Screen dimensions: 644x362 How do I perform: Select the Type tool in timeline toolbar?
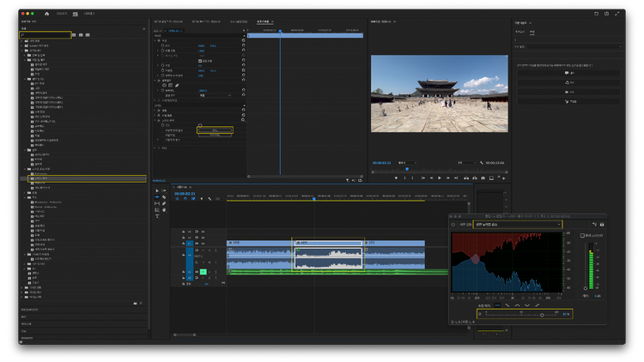[157, 215]
